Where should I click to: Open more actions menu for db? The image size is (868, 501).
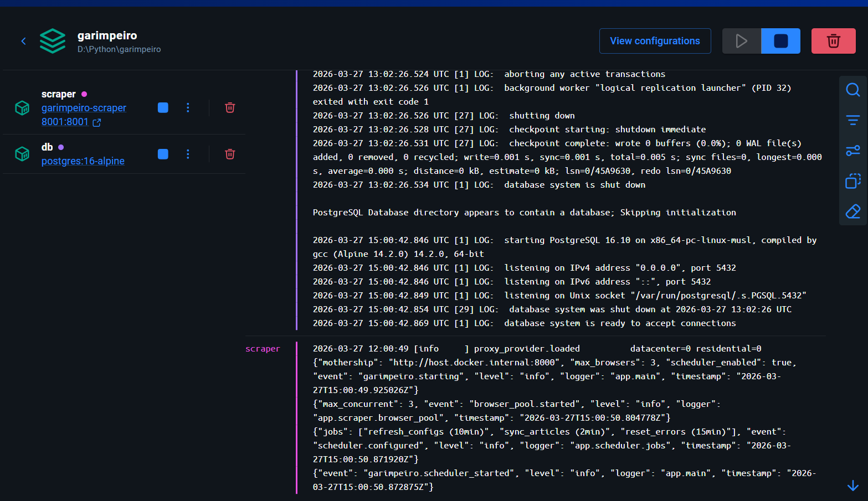(x=188, y=154)
